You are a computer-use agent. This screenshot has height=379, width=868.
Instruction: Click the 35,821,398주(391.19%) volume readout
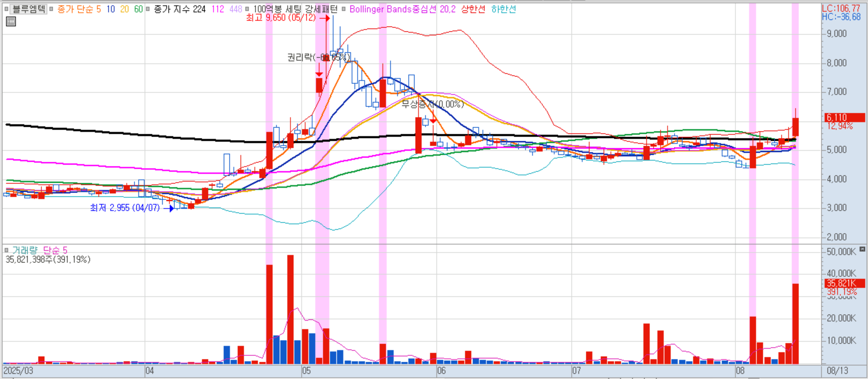tap(48, 260)
